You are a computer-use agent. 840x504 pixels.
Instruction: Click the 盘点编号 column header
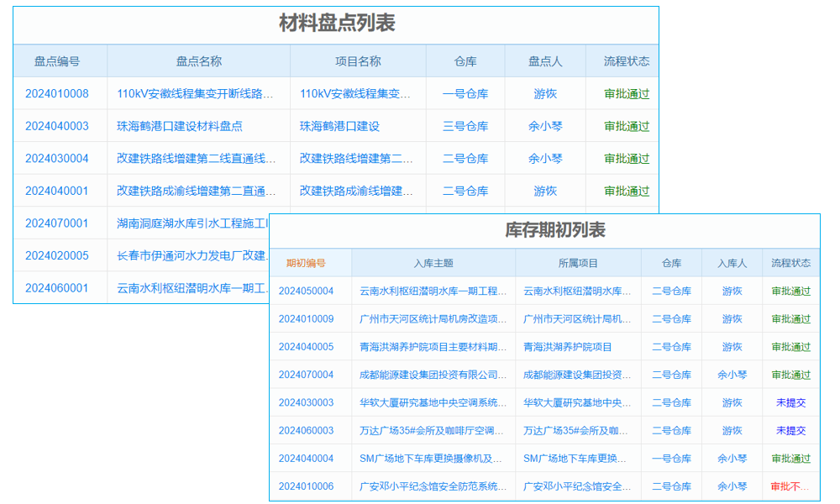click(x=60, y=60)
